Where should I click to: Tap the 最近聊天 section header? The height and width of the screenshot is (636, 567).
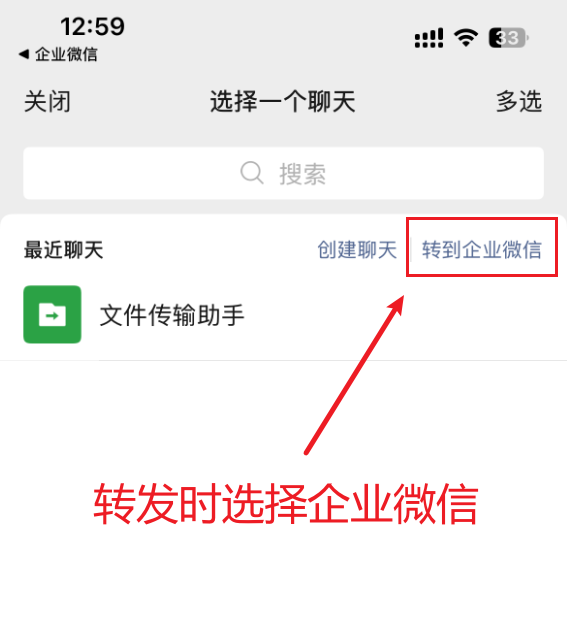point(64,250)
